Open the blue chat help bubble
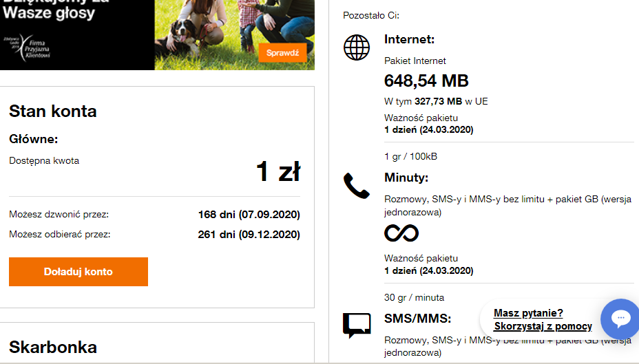The image size is (639, 364). [x=620, y=318]
